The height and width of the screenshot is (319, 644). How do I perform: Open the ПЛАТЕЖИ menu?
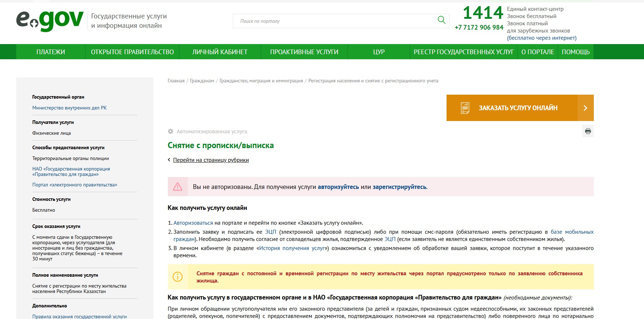coord(51,52)
